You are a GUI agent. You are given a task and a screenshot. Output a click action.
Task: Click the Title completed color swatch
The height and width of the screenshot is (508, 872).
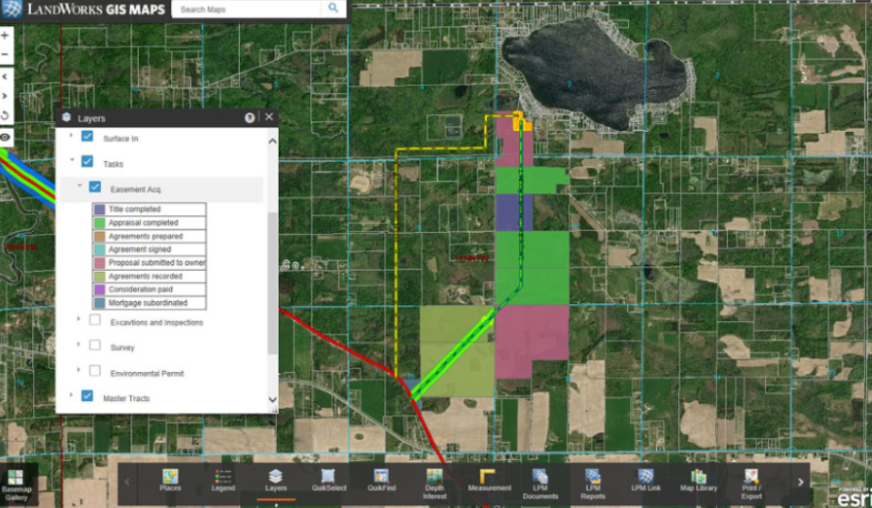coord(100,209)
